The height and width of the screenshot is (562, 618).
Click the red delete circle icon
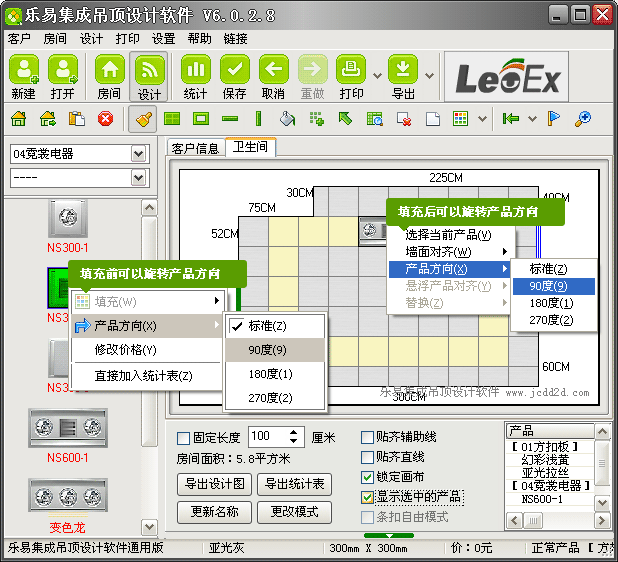[x=105, y=119]
